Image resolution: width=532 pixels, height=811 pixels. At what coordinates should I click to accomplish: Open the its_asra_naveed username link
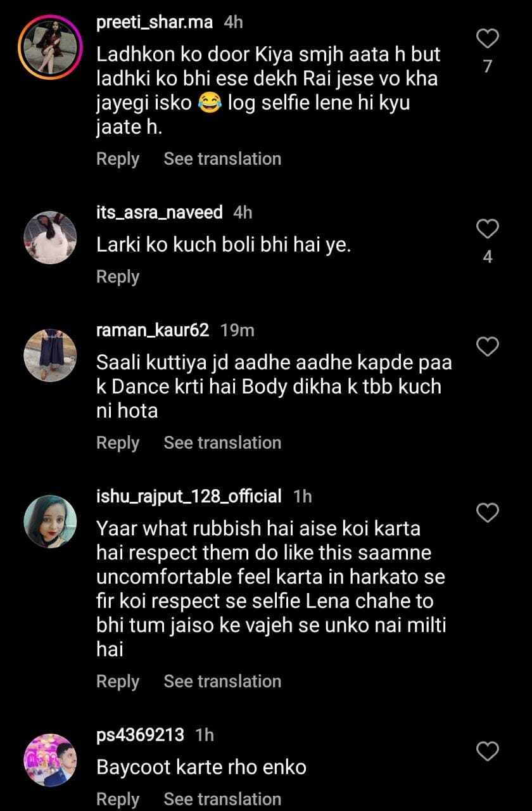click(x=159, y=212)
